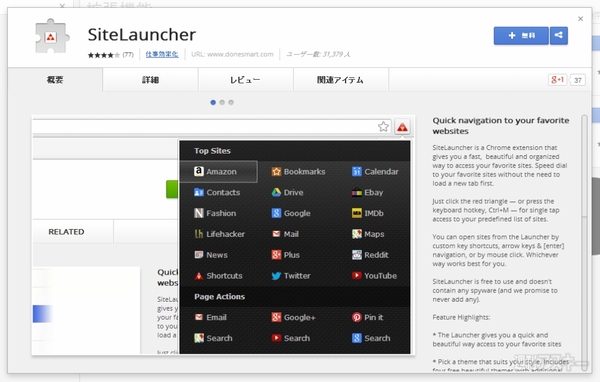Select the third carousel dot

point(231,102)
